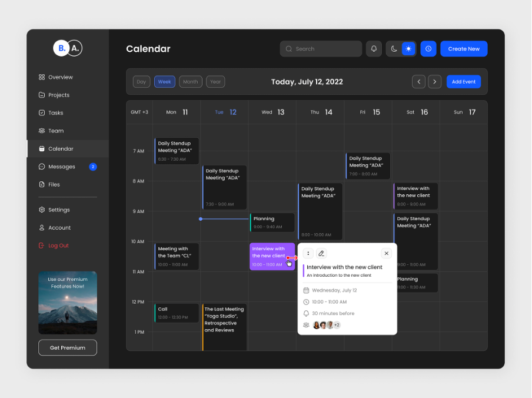Open Settings from the sidebar
Image resolution: width=532 pixels, height=398 pixels.
pos(68,210)
